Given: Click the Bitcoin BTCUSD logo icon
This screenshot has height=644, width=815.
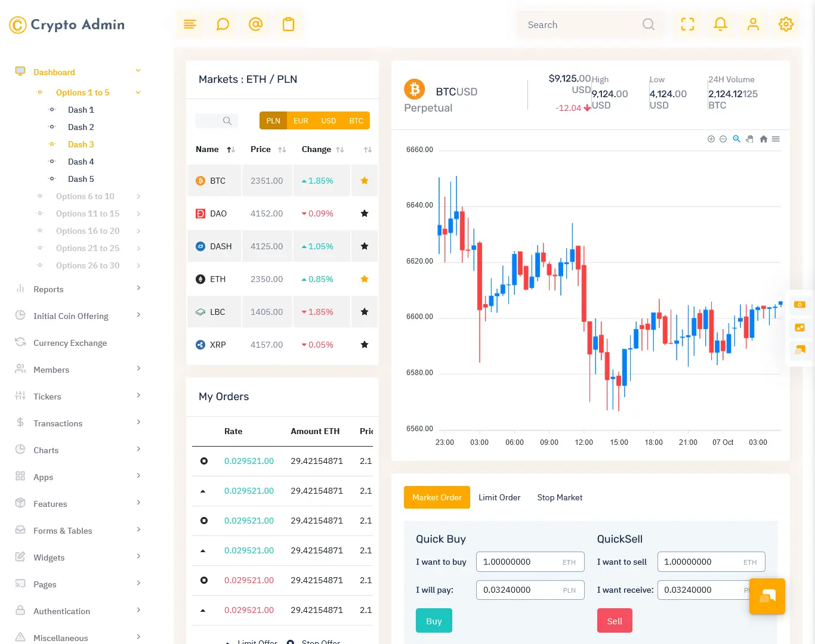Looking at the screenshot, I should (415, 89).
